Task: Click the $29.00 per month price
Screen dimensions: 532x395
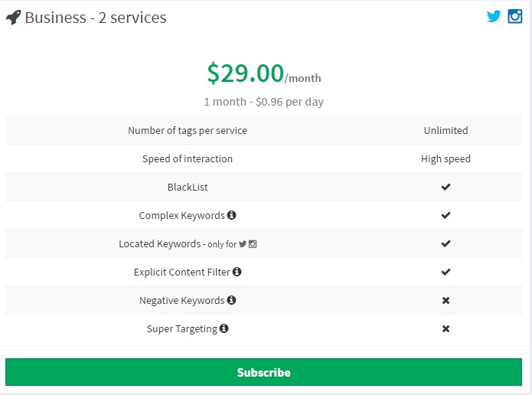Action: click(264, 73)
